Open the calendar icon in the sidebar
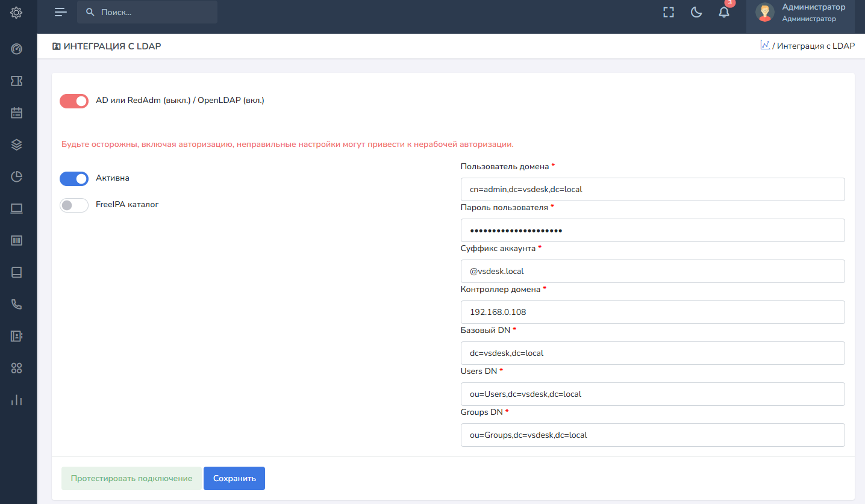865x504 pixels. (x=16, y=113)
